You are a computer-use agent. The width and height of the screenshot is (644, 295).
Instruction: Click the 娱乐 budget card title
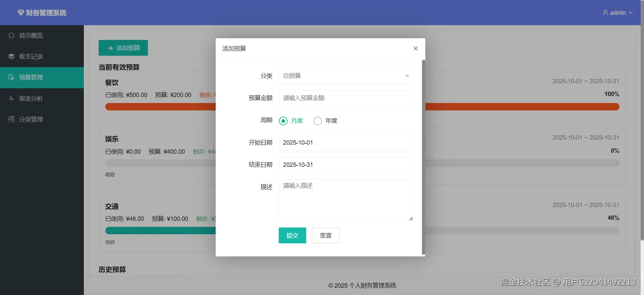pyautogui.click(x=112, y=139)
